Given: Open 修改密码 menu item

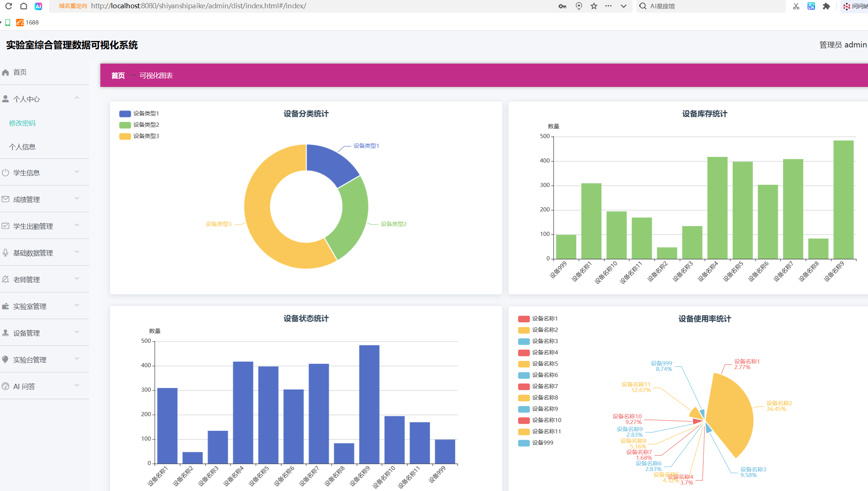Looking at the screenshot, I should (x=22, y=123).
